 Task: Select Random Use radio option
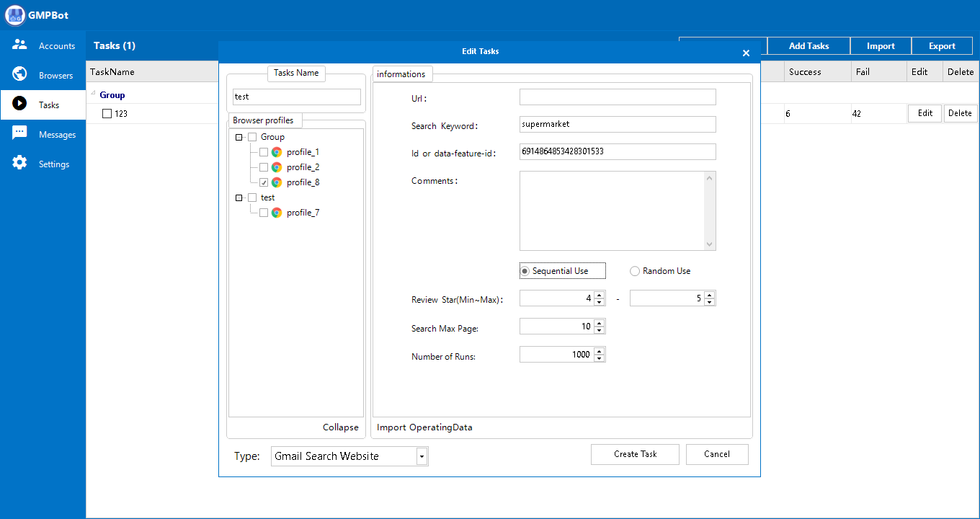point(660,271)
